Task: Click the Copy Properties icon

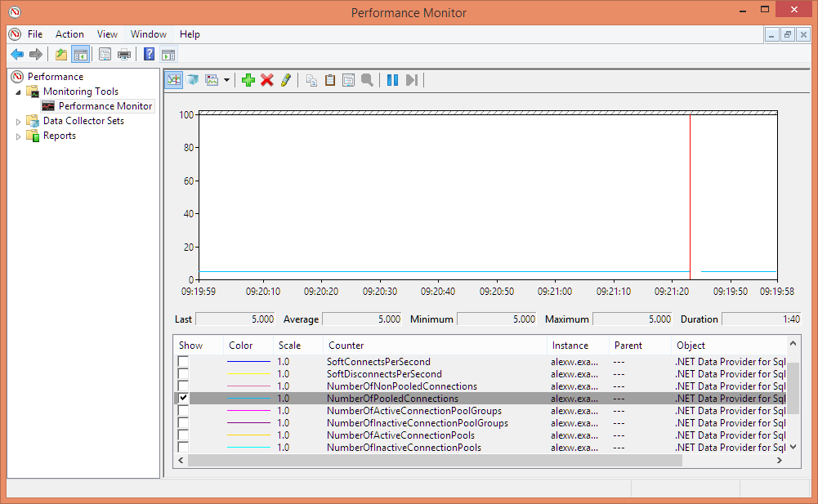Action: click(x=311, y=80)
